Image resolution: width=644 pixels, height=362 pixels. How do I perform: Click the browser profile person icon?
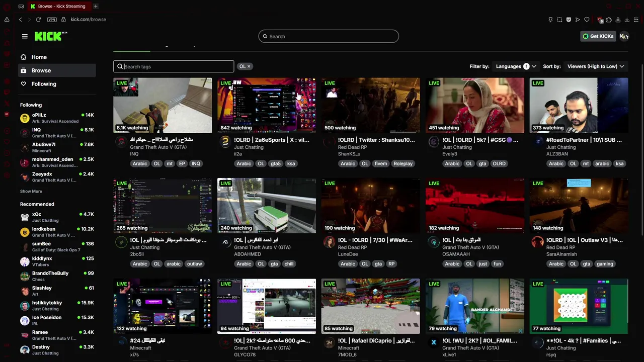click(x=618, y=20)
